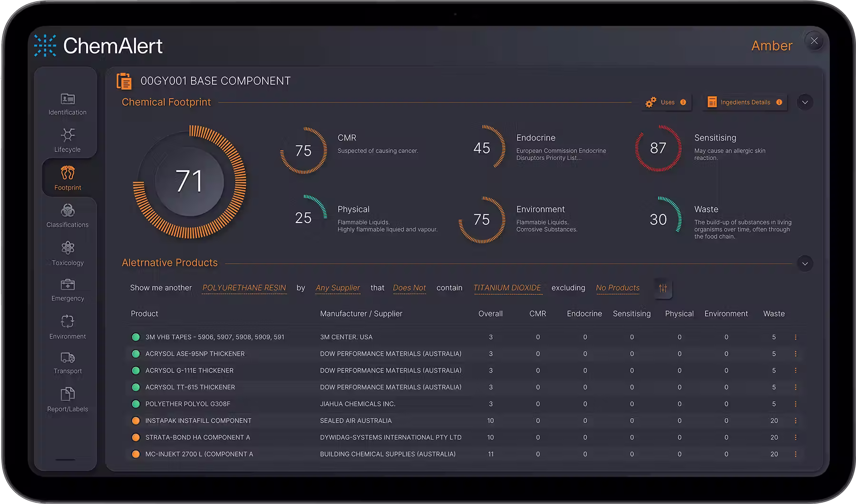The width and height of the screenshot is (856, 504).
Task: Click supplier SEALED AIR AUSTRALIA
Action: click(356, 421)
